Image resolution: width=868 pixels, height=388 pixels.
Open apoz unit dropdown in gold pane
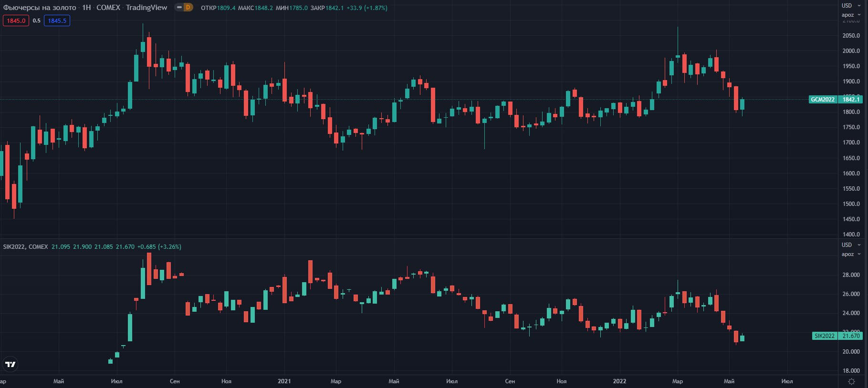pyautogui.click(x=851, y=15)
